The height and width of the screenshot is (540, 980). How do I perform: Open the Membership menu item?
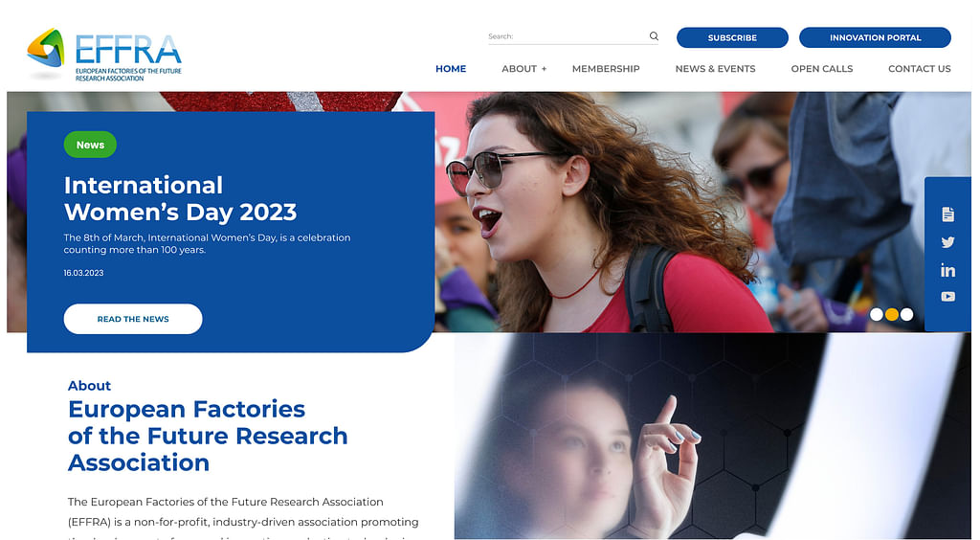click(x=606, y=69)
